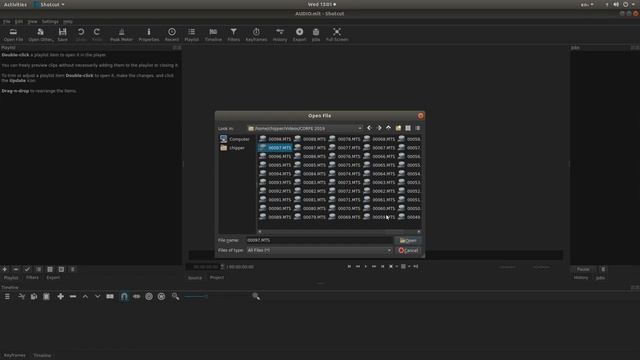Go back in Open File dialog
Image resolution: width=640 pixels, height=360 pixels.
(369, 128)
